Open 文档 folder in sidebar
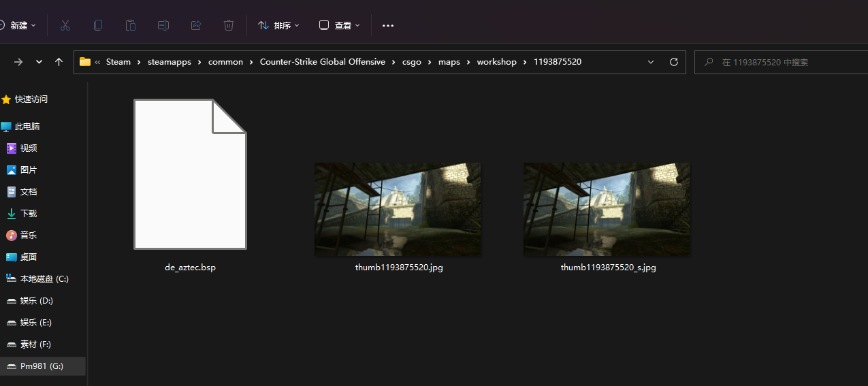This screenshot has height=386, width=868. pyautogui.click(x=29, y=192)
